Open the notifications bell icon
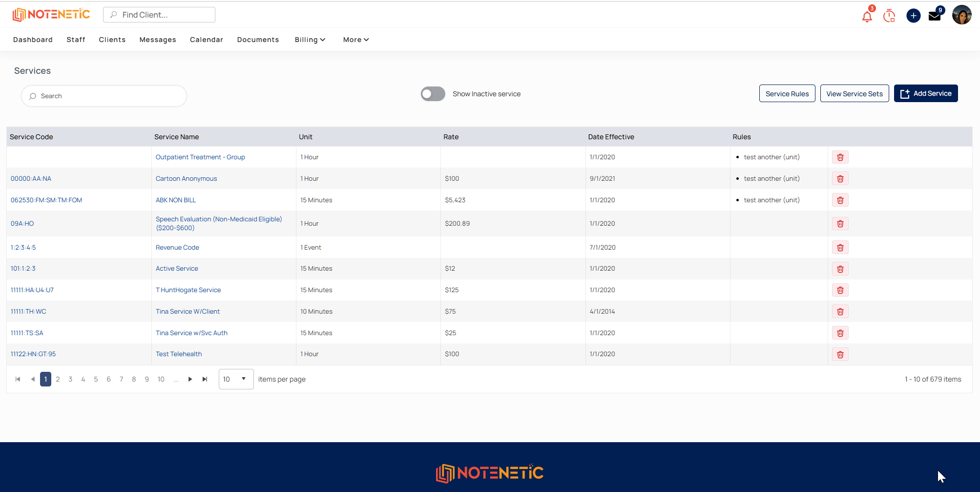Screen dimensions: 980x492 (867, 16)
